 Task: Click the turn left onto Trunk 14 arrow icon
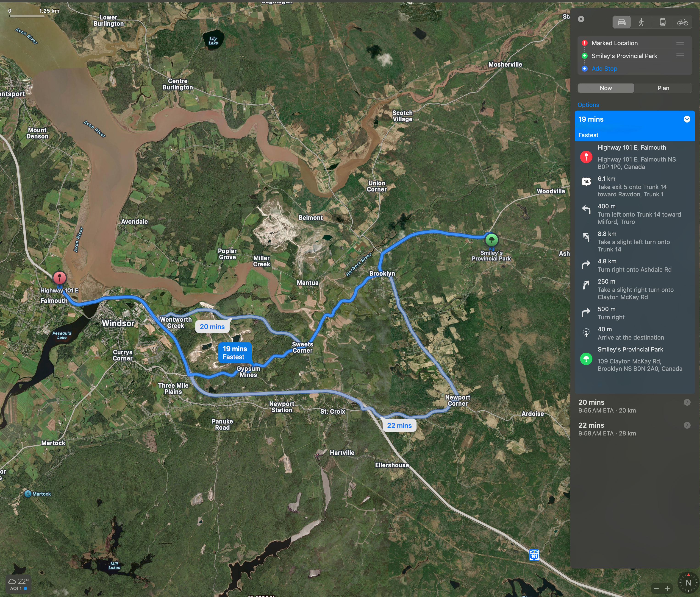[586, 209]
